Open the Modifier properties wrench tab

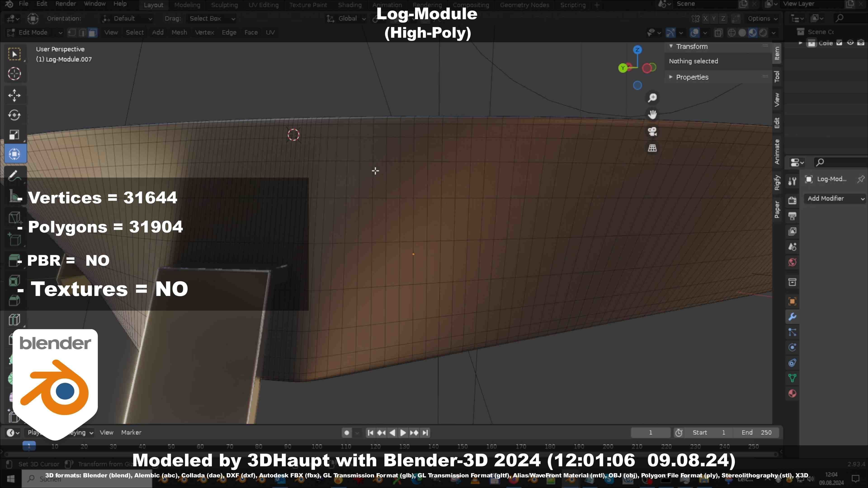[x=792, y=317]
